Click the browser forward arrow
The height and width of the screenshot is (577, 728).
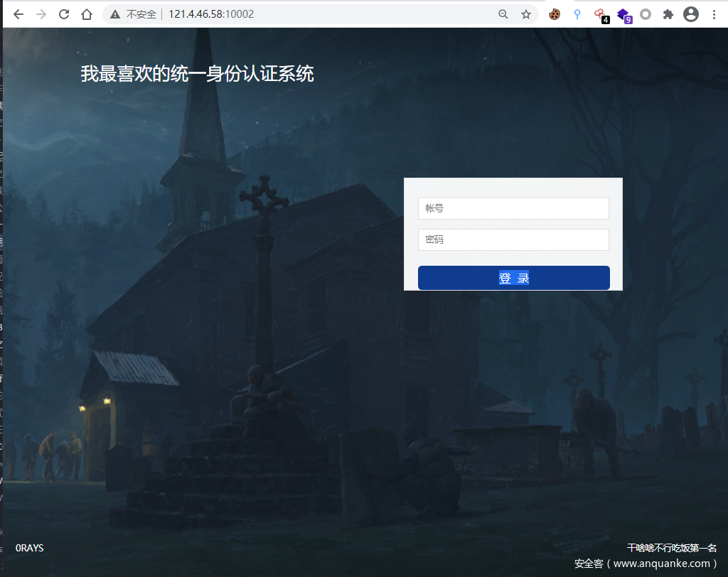(x=41, y=14)
